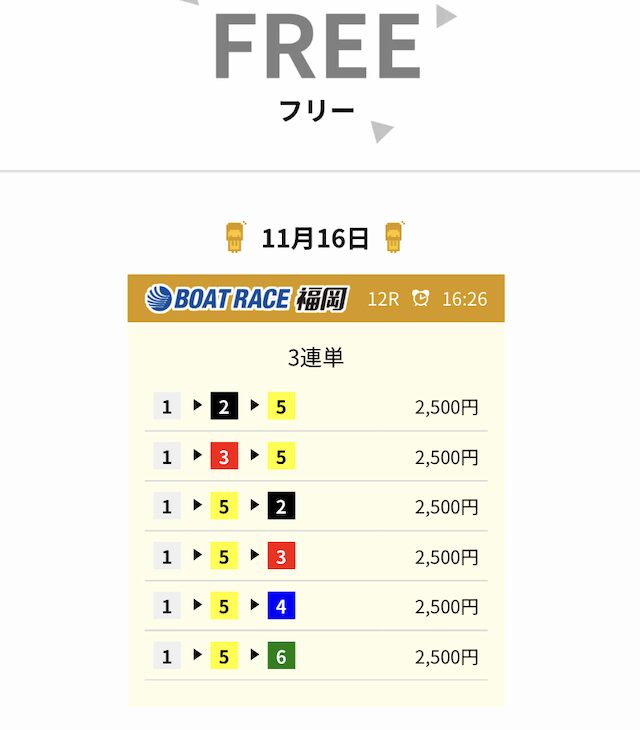The height and width of the screenshot is (730, 640).
Task: Click the alarm clock icon beside 16:26
Action: point(421,298)
